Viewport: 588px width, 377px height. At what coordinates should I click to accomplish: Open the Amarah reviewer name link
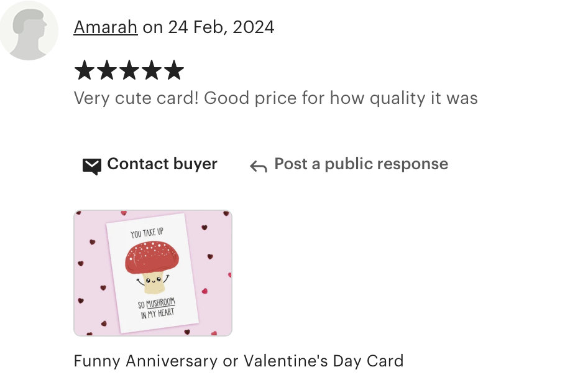click(x=106, y=27)
